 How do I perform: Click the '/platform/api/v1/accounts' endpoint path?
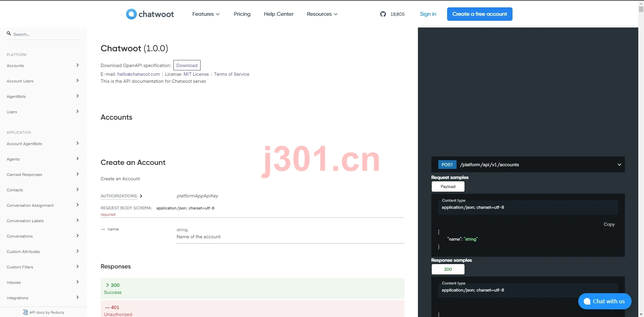point(489,165)
